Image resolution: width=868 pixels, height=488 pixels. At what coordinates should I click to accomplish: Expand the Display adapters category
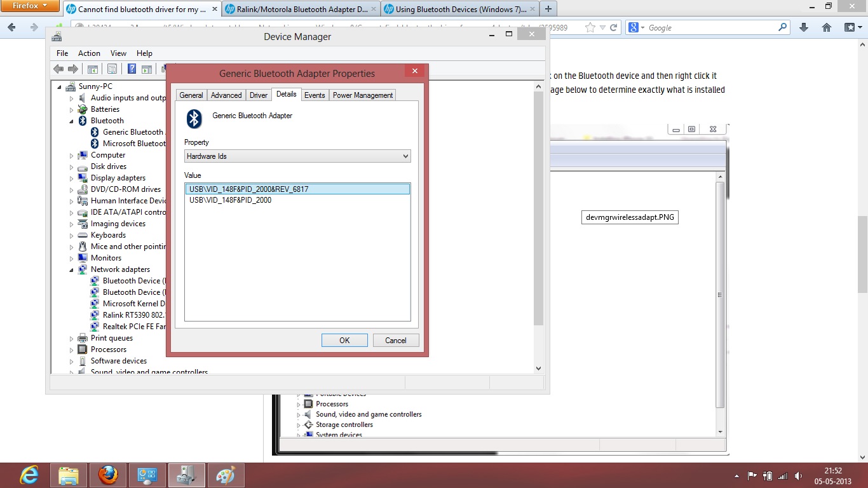[x=72, y=178]
